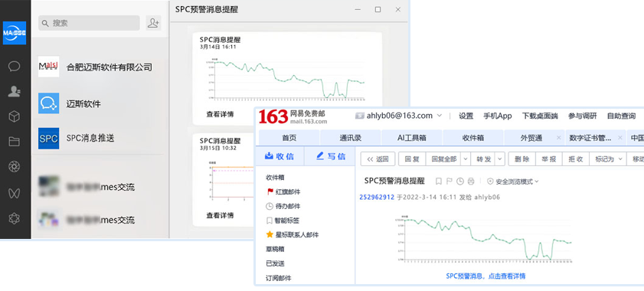This screenshot has height=291, width=644.
Task: Click the bookmark icon beside the email subject
Action: pos(439,181)
